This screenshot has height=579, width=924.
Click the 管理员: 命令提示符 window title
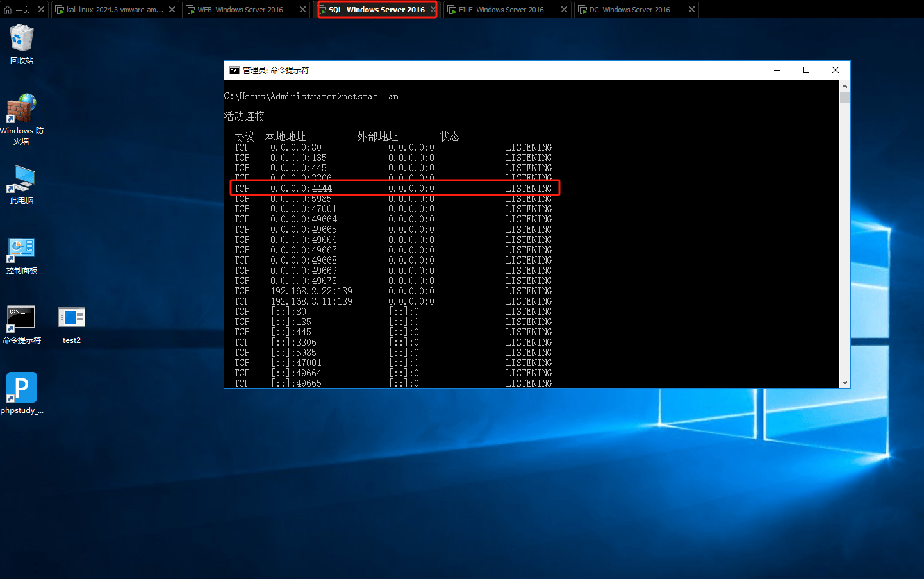[276, 71]
